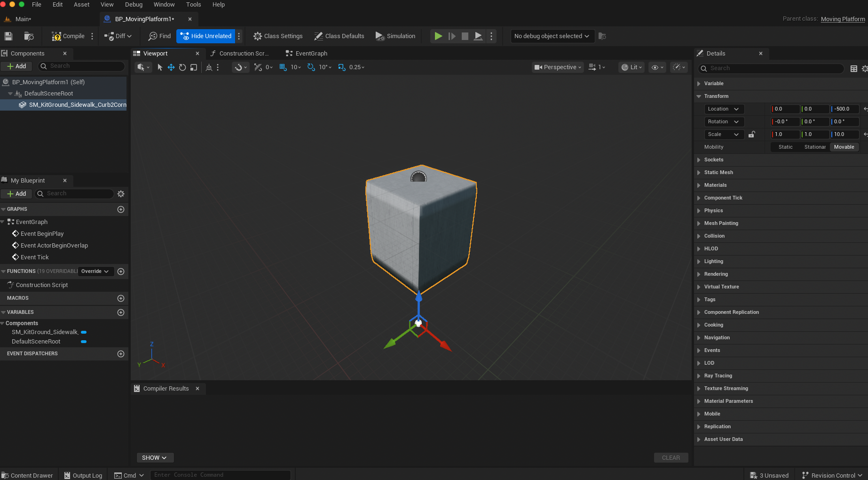Toggle Hide Unrelated nodes

206,36
